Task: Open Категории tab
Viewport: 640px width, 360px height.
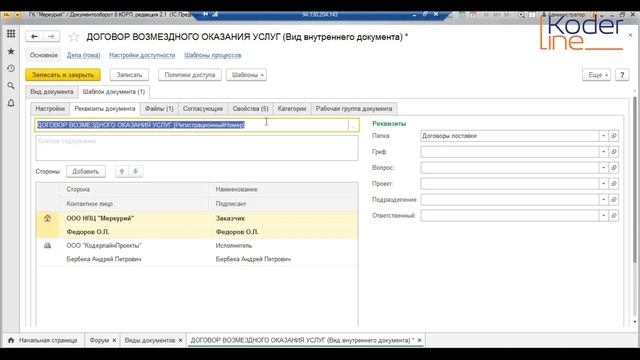Action: pos(292,109)
